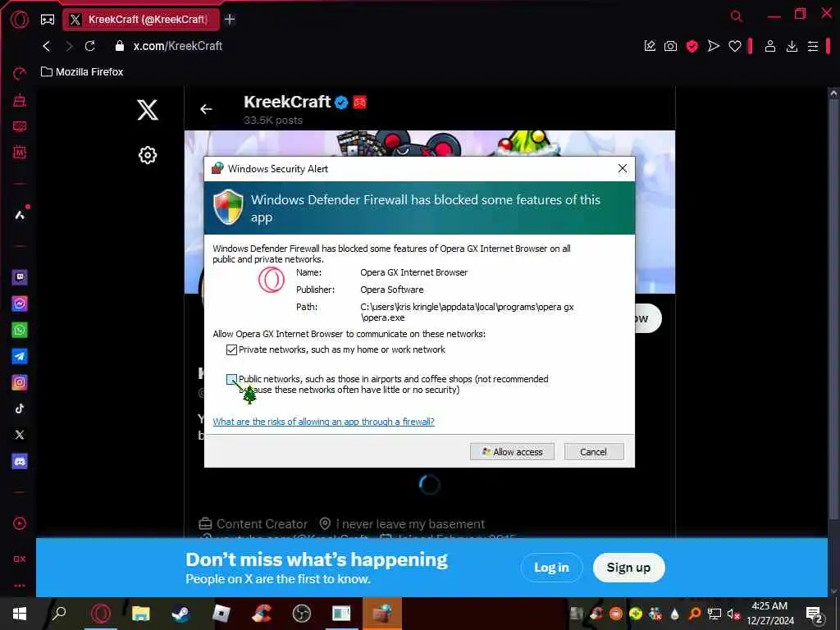Screen dimensions: 840x630
Task: Open Telegram in the Opera sidebar
Action: [x=20, y=356]
